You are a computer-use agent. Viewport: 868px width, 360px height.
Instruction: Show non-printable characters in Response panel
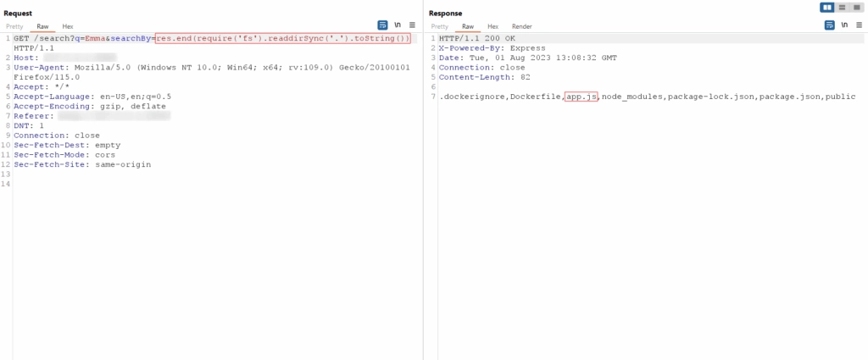tap(844, 25)
